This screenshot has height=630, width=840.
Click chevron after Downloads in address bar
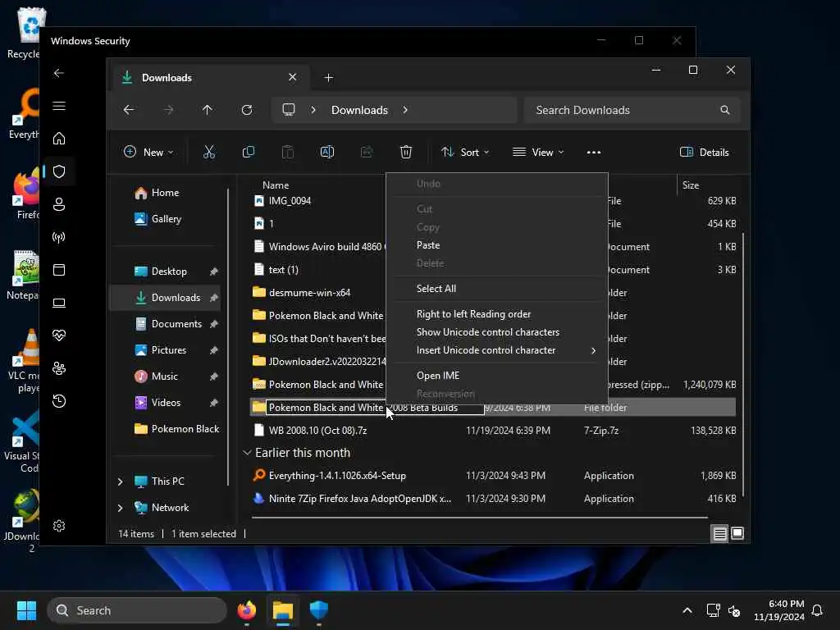[405, 110]
